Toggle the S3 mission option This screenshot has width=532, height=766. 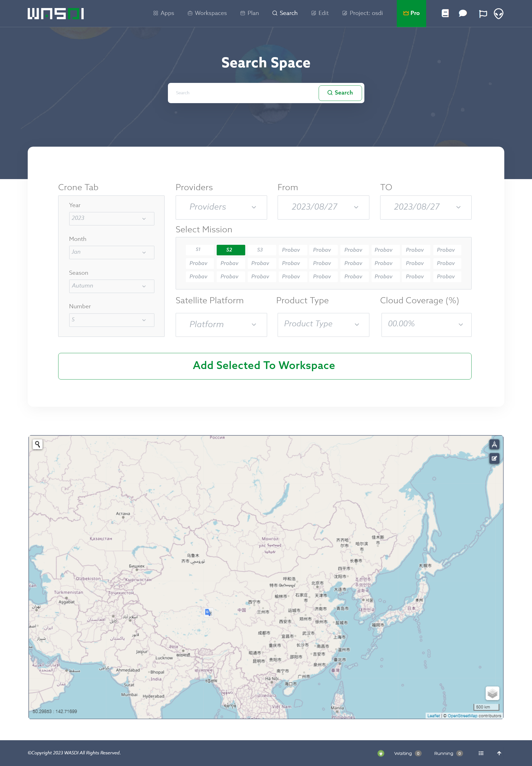261,250
